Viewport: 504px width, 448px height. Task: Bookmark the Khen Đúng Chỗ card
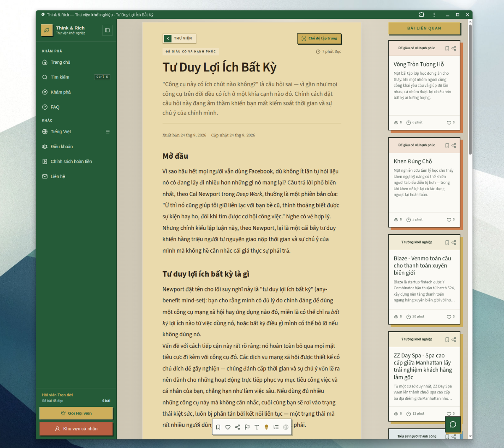coord(447,145)
